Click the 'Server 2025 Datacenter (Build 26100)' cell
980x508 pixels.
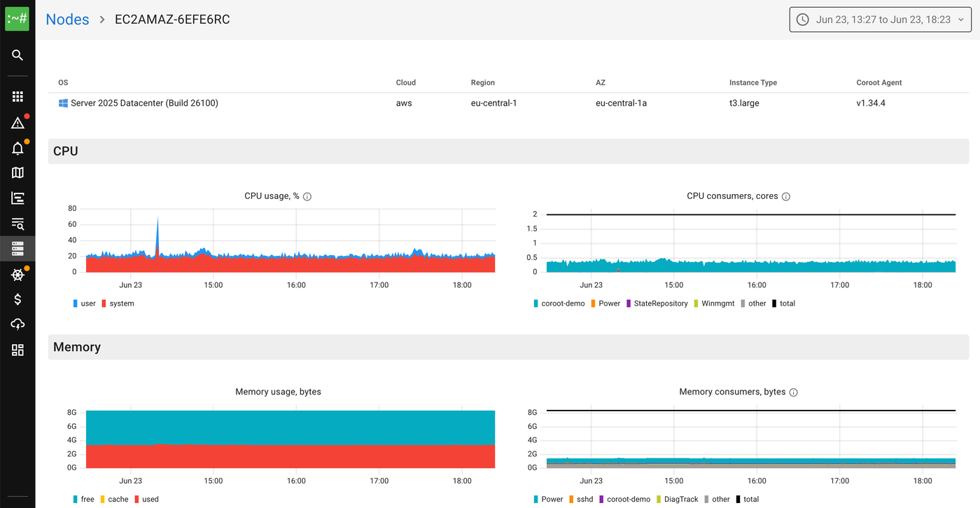[x=144, y=103]
